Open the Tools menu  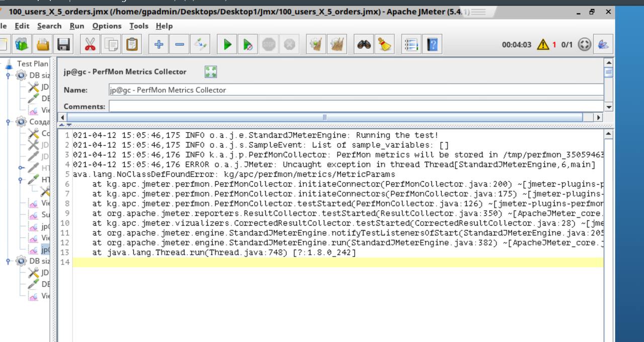point(139,26)
